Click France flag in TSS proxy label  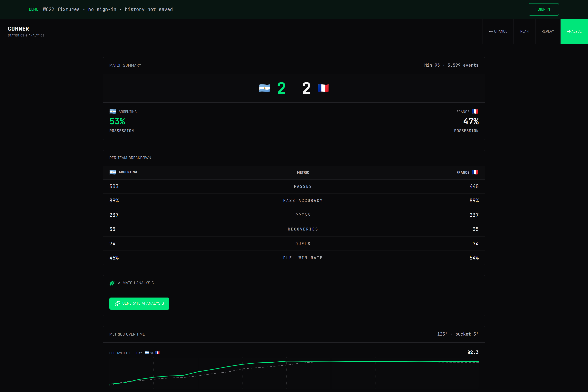point(157,353)
